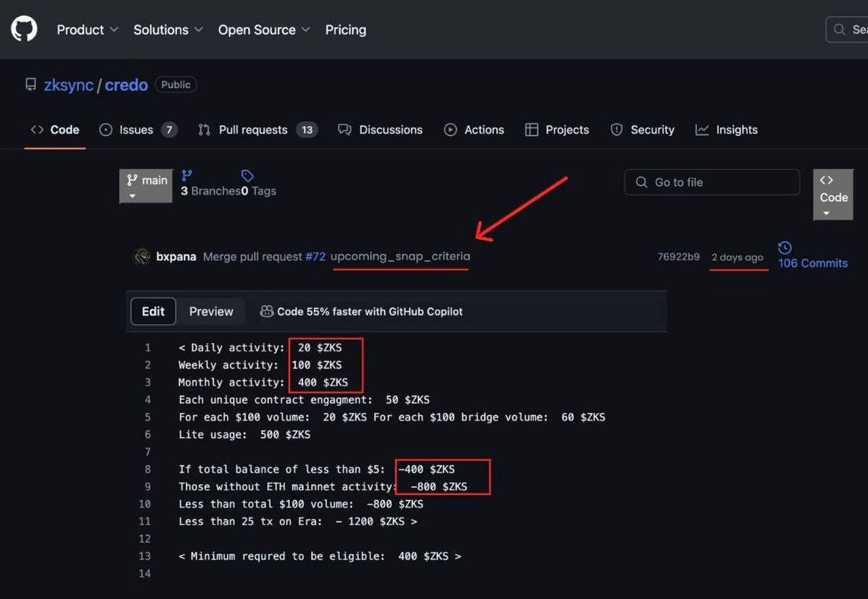Click line number 1 in editor
Image resolution: width=868 pixels, height=599 pixels.
pos(148,348)
